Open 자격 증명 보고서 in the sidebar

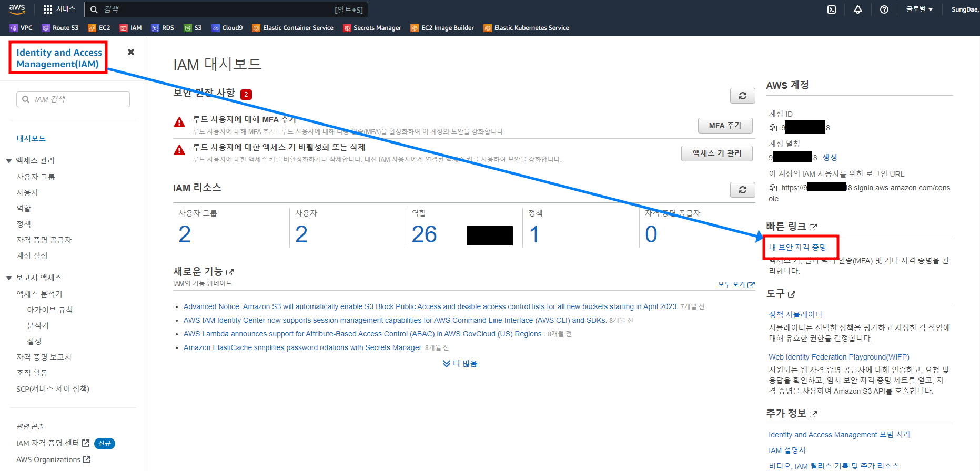(44, 357)
